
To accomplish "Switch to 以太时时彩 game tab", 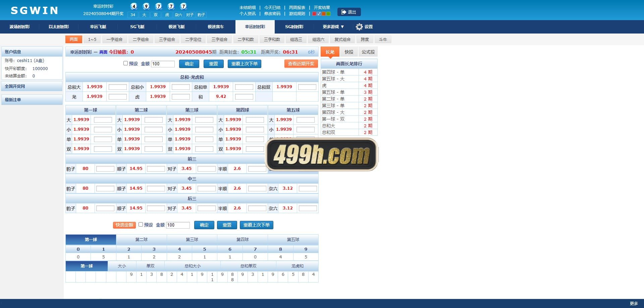I will click(59, 27).
